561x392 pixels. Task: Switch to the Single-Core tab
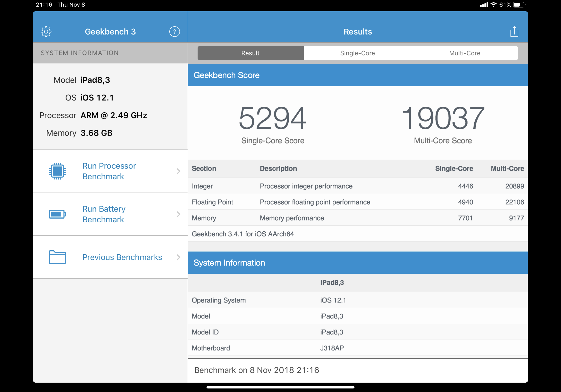click(357, 53)
